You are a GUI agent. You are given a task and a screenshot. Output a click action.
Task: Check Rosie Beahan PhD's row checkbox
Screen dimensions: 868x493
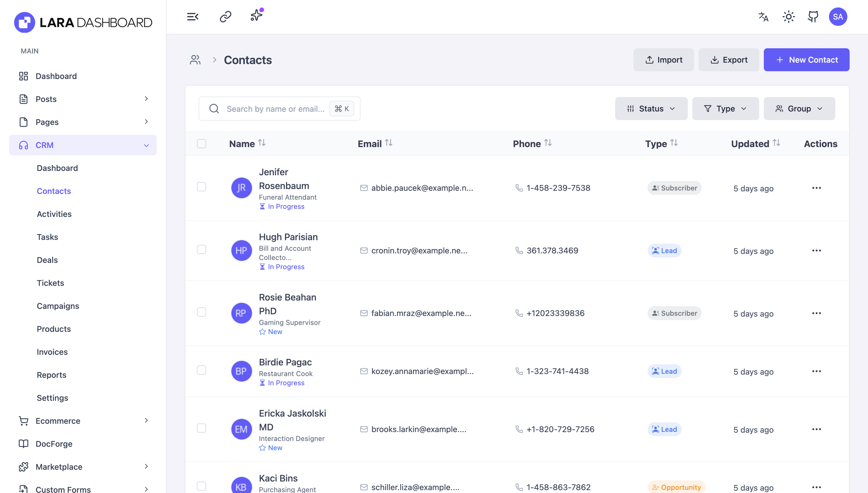201,312
